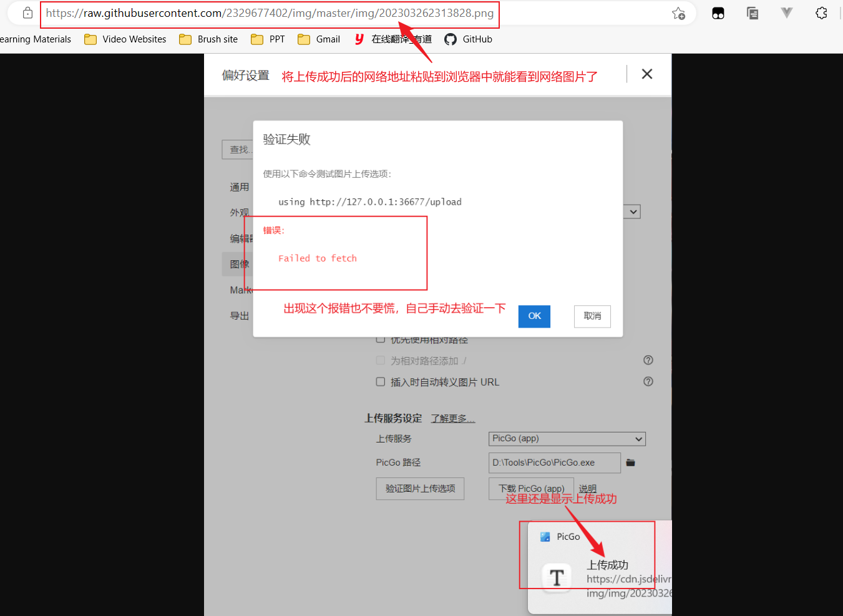The height and width of the screenshot is (616, 843).
Task: Click the 下载 PicGo (app) button
Action: click(531, 489)
